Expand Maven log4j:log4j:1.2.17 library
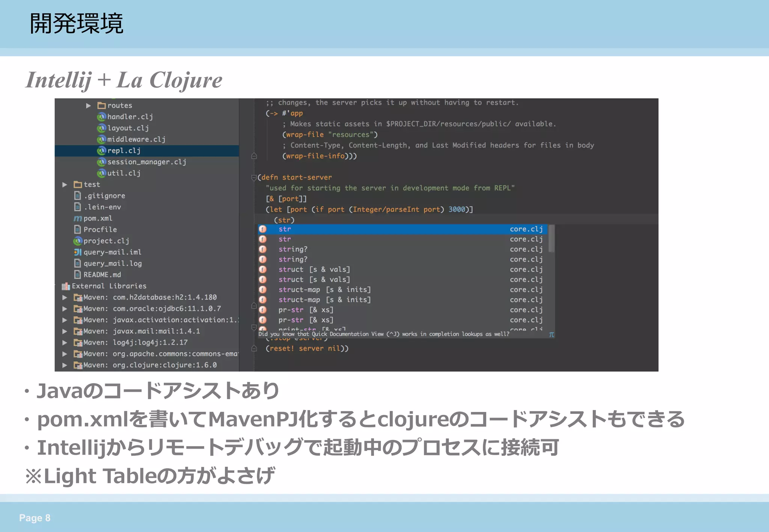This screenshot has height=532, width=769. pyautogui.click(x=65, y=343)
